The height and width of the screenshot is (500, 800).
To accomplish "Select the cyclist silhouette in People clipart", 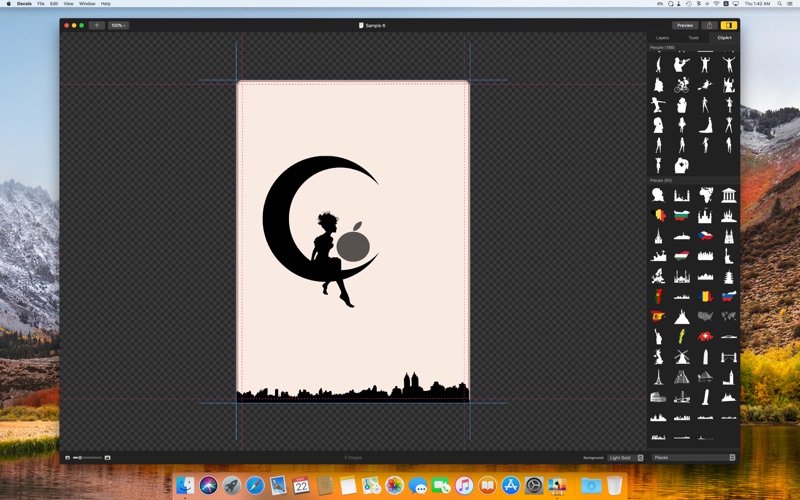I will coord(681,85).
